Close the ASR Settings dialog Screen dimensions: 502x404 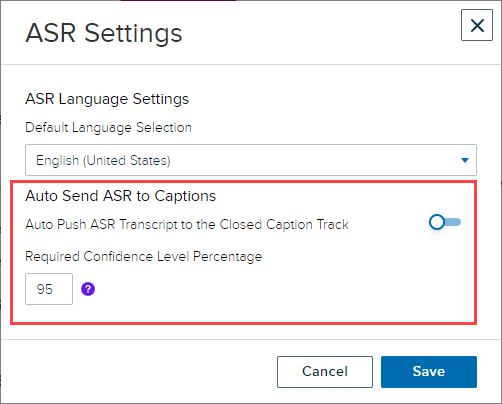[477, 25]
